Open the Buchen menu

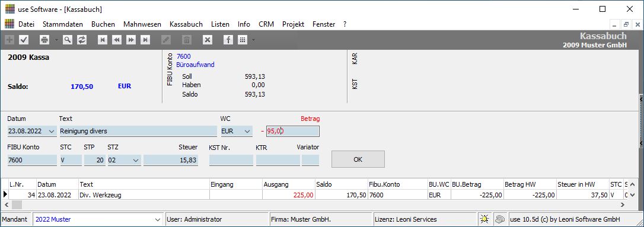pos(103,24)
